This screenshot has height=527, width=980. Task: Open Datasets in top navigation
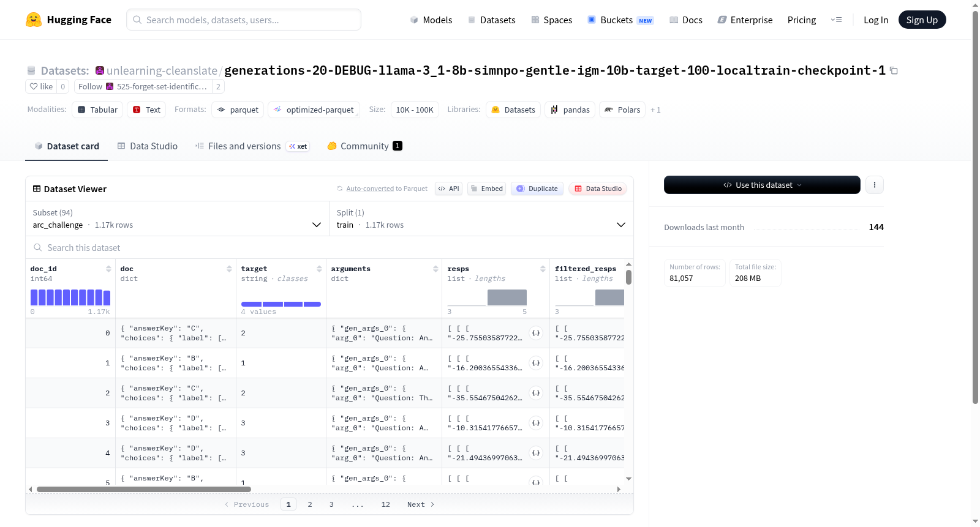click(x=491, y=20)
